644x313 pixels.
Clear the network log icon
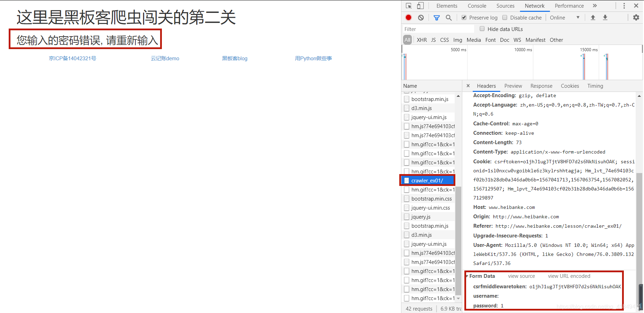pyautogui.click(x=421, y=17)
